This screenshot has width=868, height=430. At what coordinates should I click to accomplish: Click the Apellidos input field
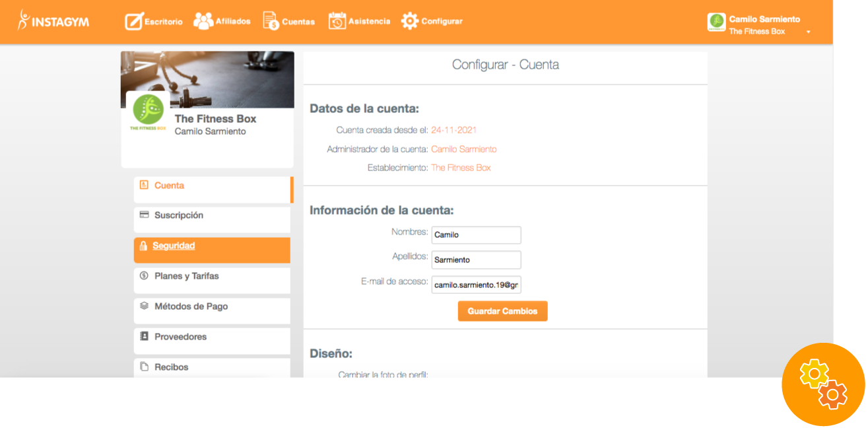click(476, 260)
